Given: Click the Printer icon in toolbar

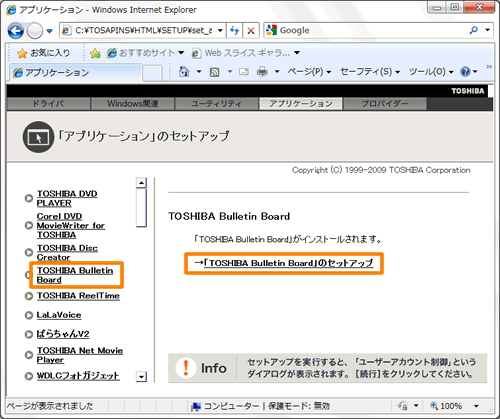Looking at the screenshot, I should pos(262,72).
